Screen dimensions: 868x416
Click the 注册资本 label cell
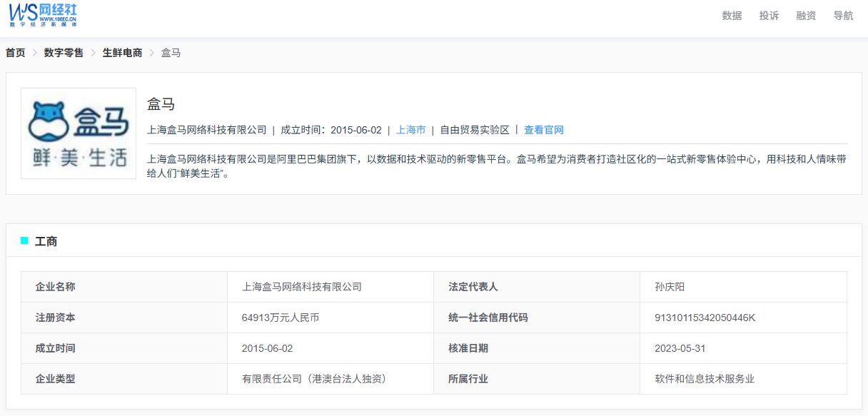[x=124, y=318]
